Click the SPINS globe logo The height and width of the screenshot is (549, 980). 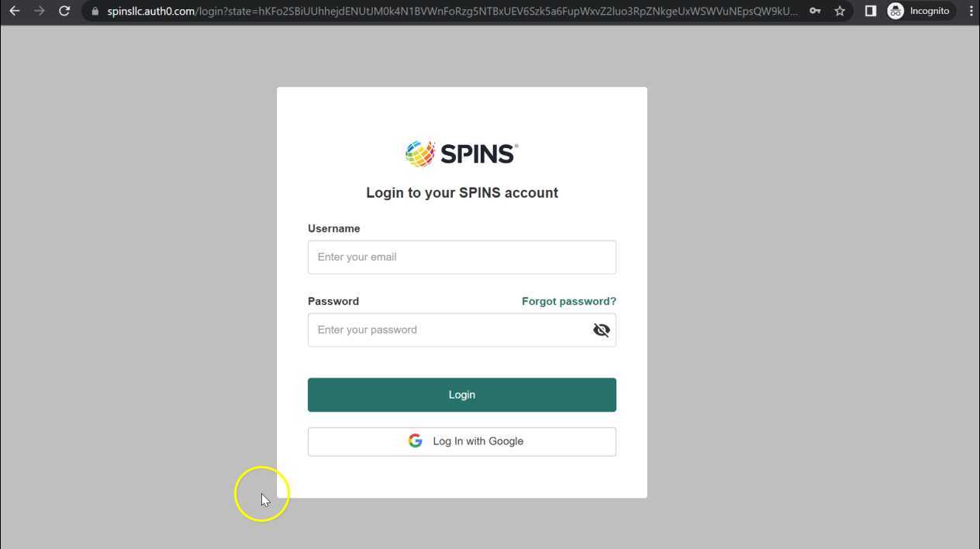pos(420,154)
